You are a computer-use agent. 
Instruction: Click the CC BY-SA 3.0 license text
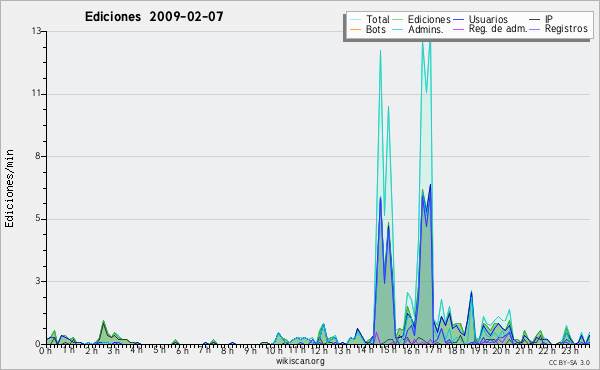[x=569, y=362]
